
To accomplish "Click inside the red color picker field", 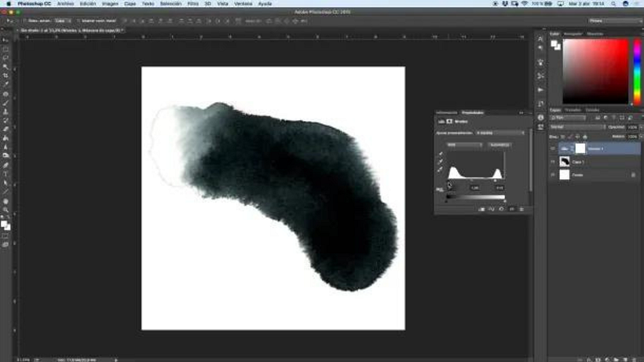I will point(595,71).
